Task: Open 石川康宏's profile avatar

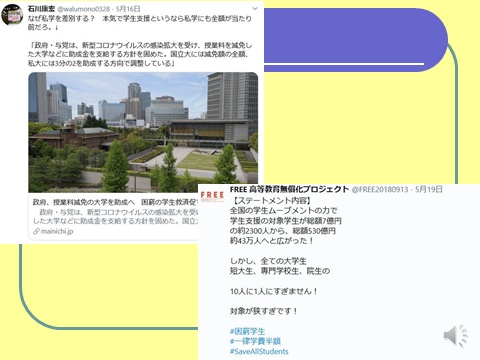Action: click(12, 14)
